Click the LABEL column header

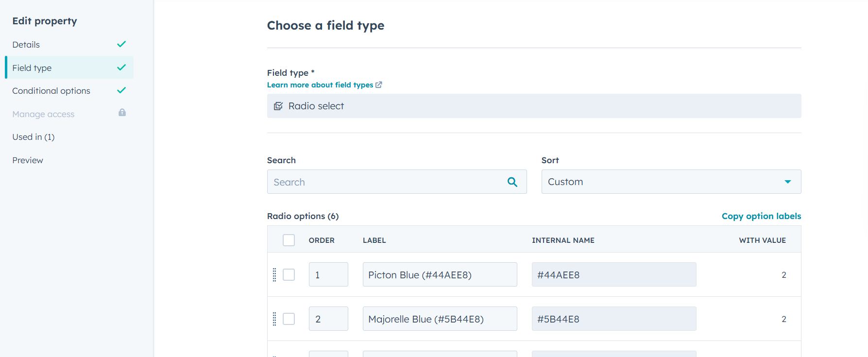374,240
